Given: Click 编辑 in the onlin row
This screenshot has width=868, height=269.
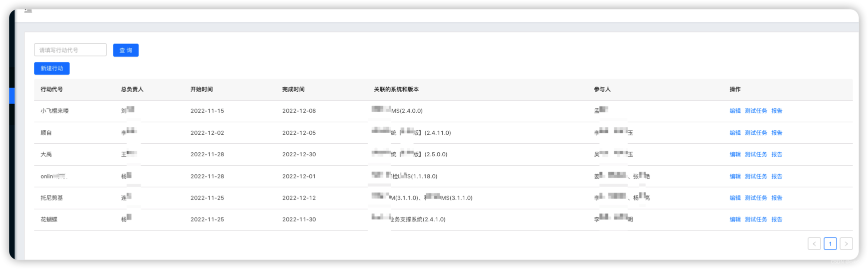Looking at the screenshot, I should 735,176.
